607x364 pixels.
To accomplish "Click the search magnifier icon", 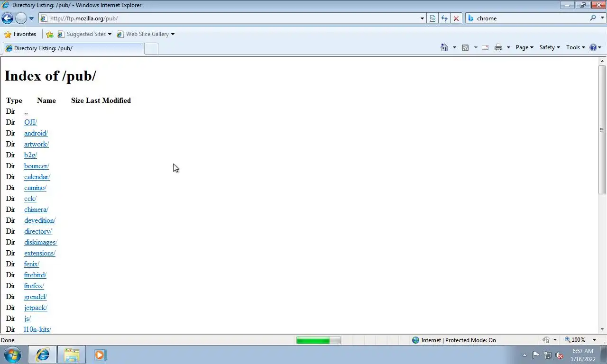I will pyautogui.click(x=593, y=18).
